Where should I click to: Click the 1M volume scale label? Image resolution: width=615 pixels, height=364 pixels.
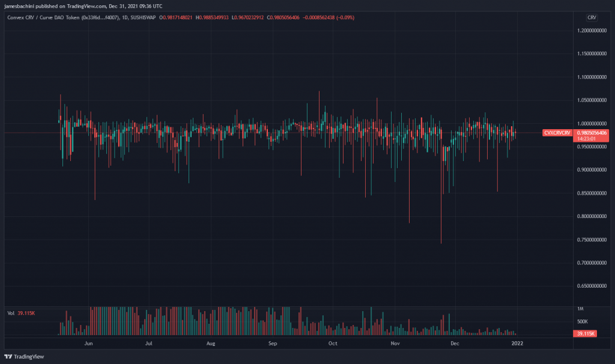pyautogui.click(x=581, y=309)
